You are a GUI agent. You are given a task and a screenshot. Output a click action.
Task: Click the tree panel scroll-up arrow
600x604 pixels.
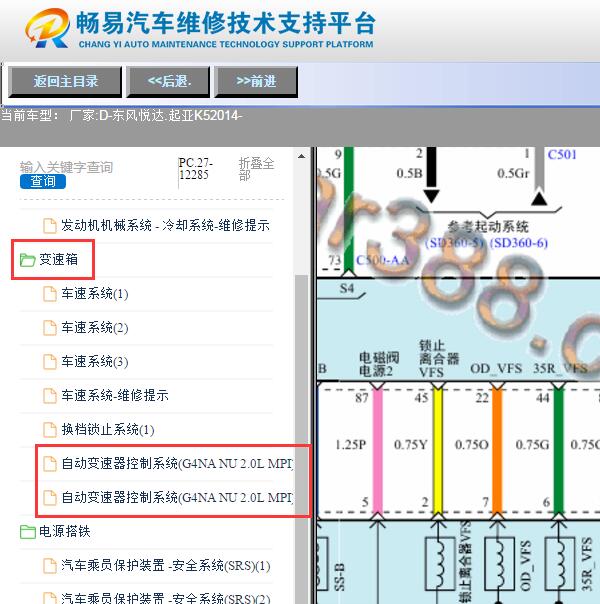tap(302, 156)
